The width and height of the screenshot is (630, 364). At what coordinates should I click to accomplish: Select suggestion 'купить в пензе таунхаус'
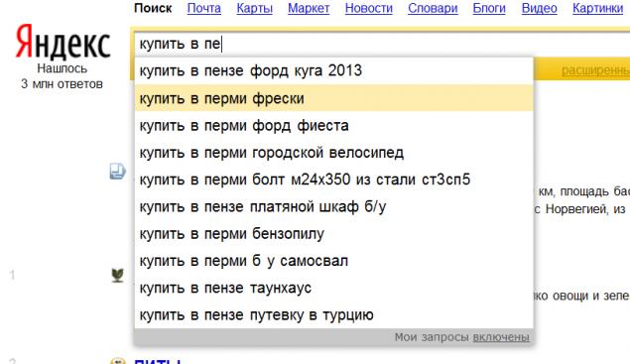coord(333,288)
